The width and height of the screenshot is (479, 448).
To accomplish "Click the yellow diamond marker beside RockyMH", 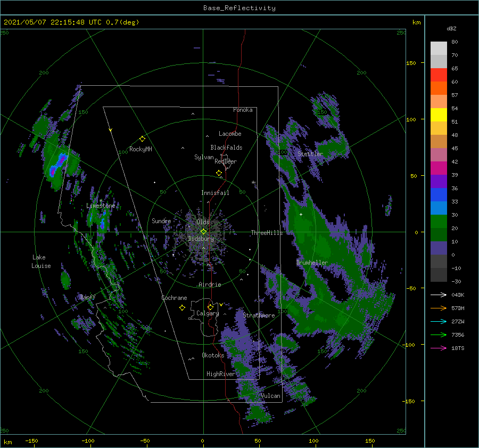I will coord(142,139).
